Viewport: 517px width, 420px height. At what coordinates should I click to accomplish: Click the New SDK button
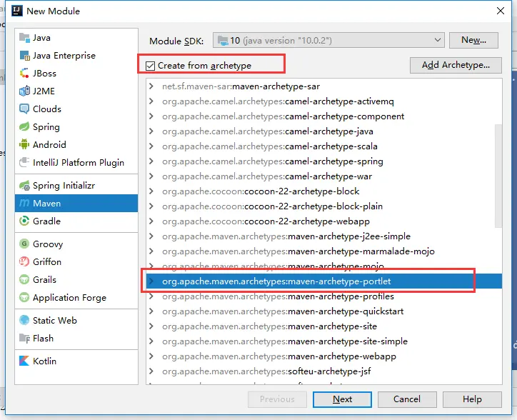tap(473, 40)
